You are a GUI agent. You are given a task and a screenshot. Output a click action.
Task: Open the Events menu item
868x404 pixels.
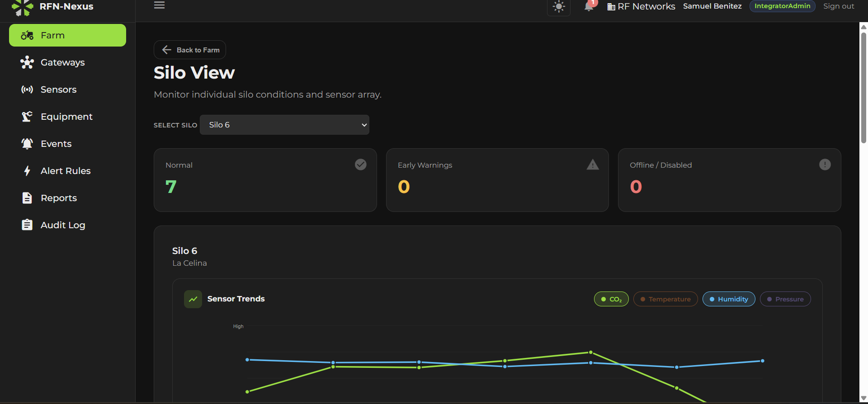pyautogui.click(x=67, y=144)
